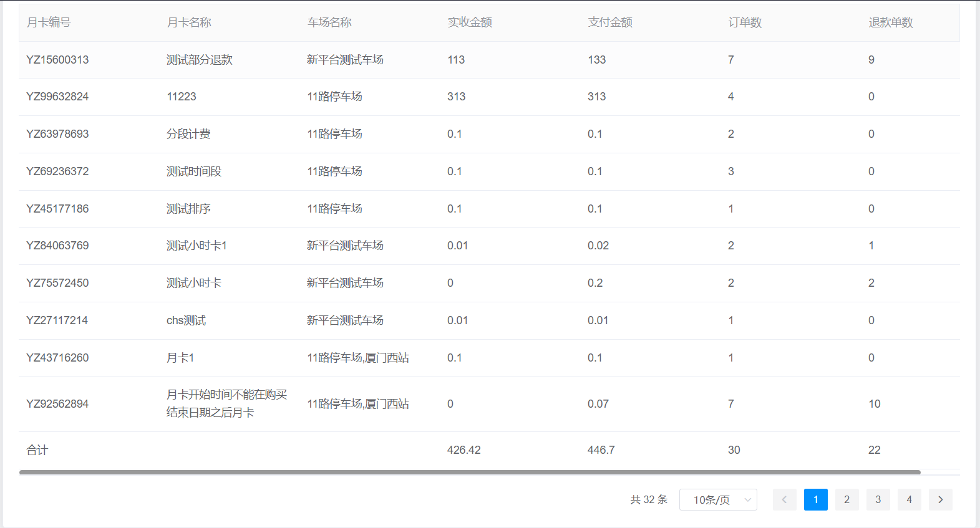Click the 月卡编号 column header
This screenshot has height=528, width=980.
[49, 22]
